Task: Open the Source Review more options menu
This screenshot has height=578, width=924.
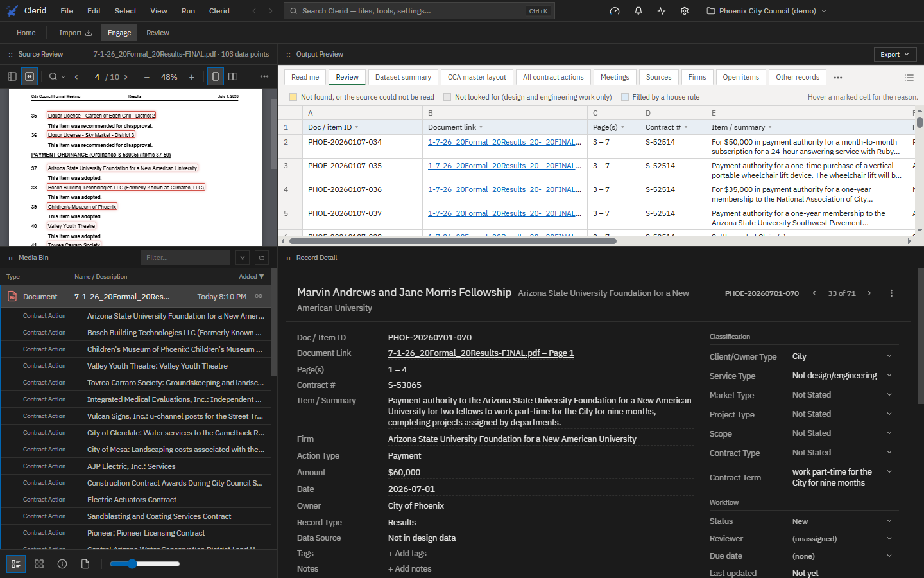Action: 264,76
